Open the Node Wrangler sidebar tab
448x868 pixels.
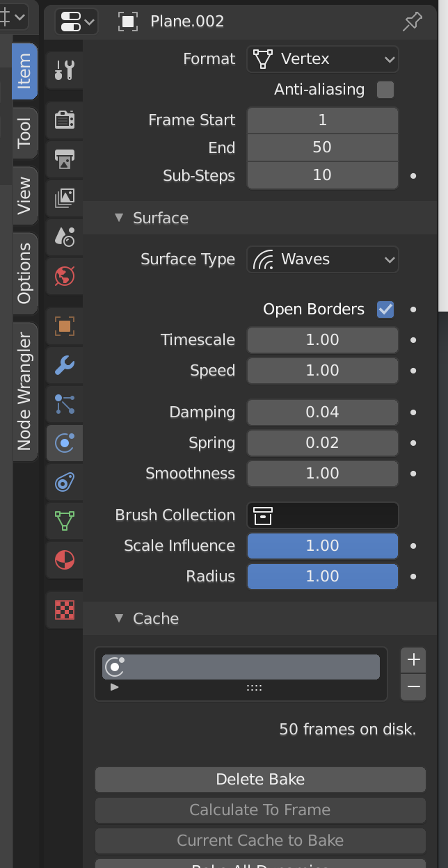(24, 388)
